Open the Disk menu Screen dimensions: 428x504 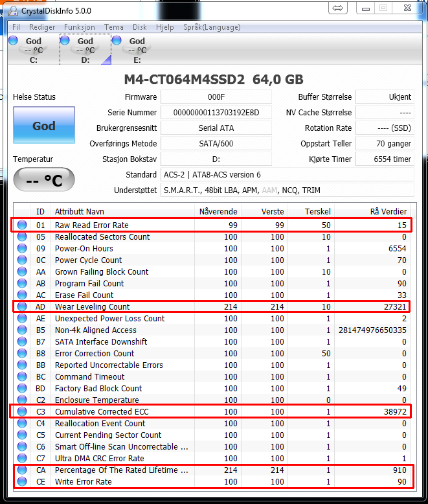coord(140,27)
